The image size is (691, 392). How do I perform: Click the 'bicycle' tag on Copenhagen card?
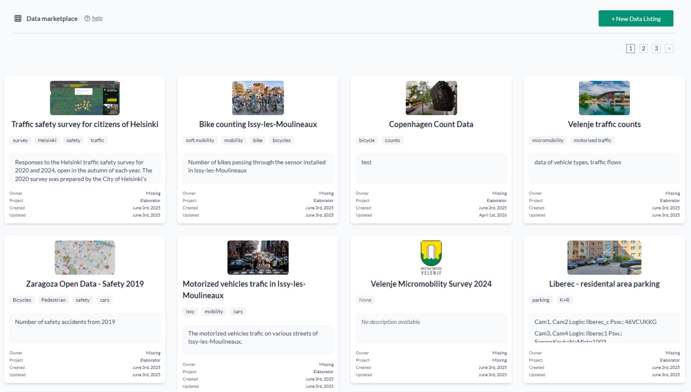click(367, 141)
